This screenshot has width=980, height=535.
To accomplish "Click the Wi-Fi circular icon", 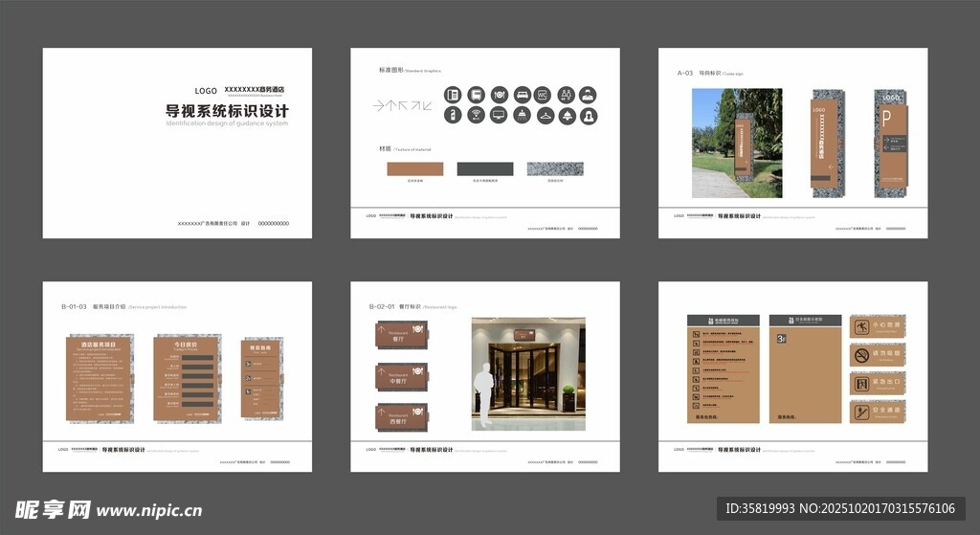I will pos(476,116).
